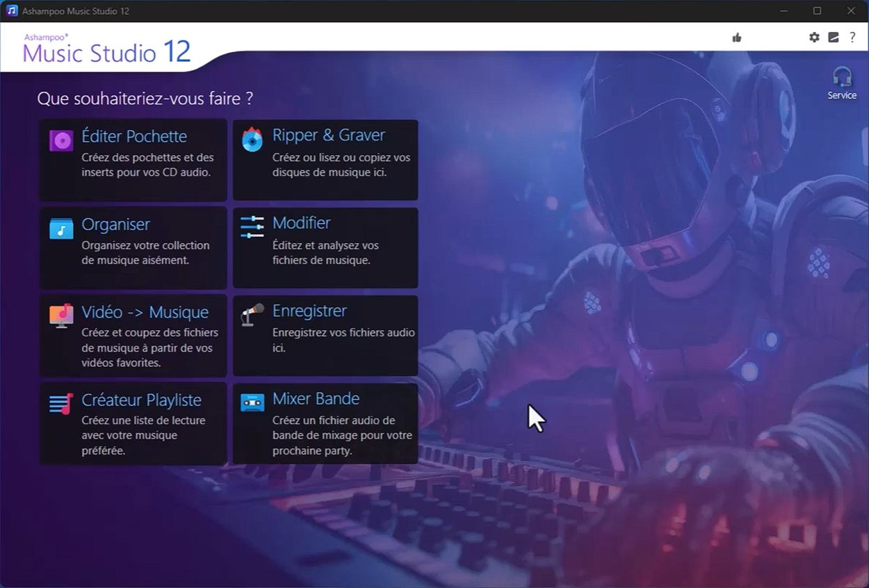
Task: Click the Music Studio 12 logo
Action: (106, 49)
